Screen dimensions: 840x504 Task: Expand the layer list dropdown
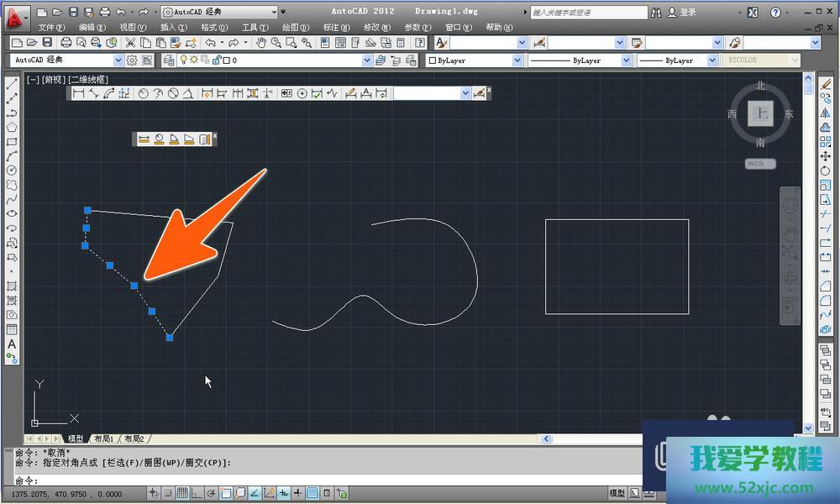[367, 60]
